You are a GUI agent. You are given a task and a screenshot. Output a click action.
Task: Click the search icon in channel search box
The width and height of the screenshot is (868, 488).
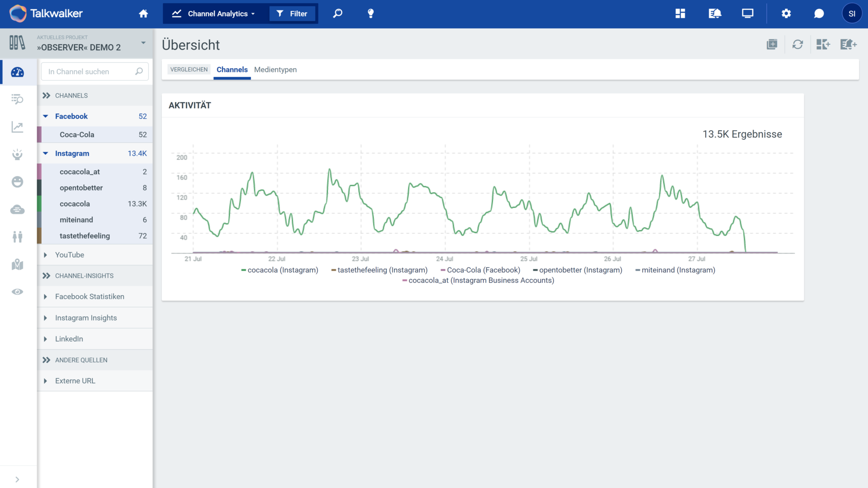[139, 71]
